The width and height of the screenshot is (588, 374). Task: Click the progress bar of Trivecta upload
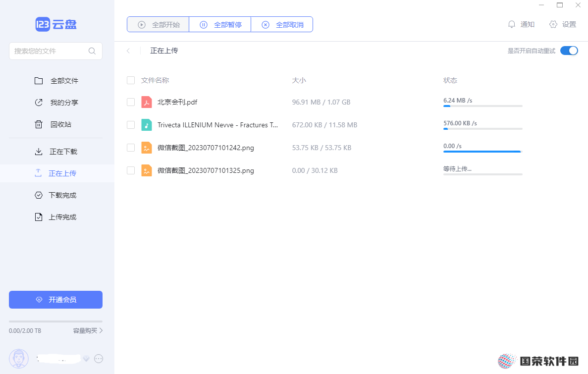482,129
